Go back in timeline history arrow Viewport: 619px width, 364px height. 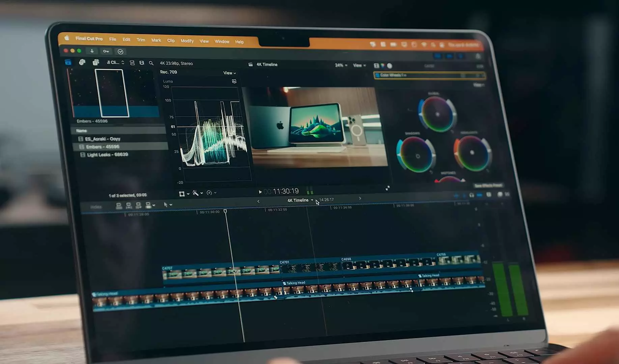[258, 201]
